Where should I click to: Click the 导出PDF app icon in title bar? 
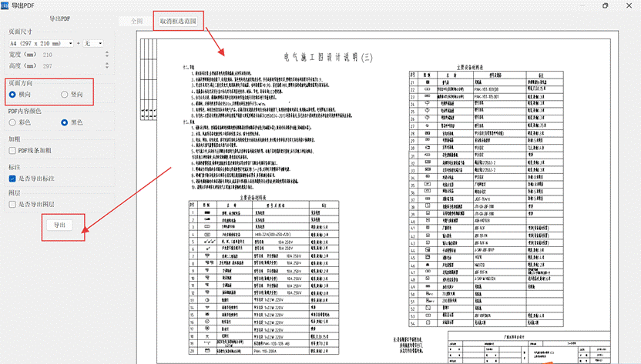click(x=5, y=5)
